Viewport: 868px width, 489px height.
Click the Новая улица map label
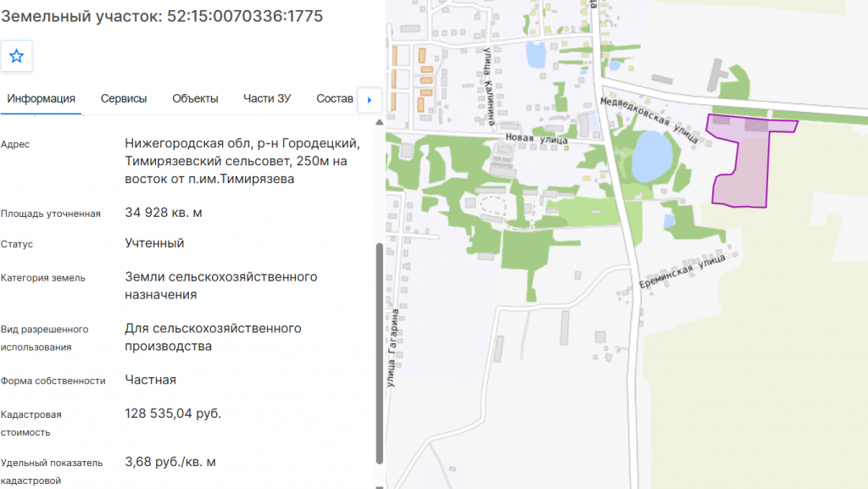click(537, 139)
